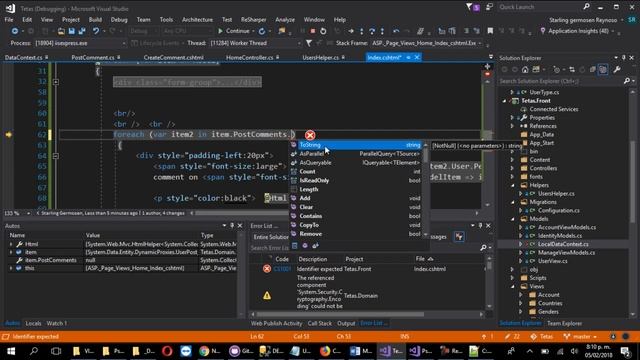This screenshot has width=640, height=360.
Task: Open the editor zoom percentage dropdown
Action: [x=17, y=213]
